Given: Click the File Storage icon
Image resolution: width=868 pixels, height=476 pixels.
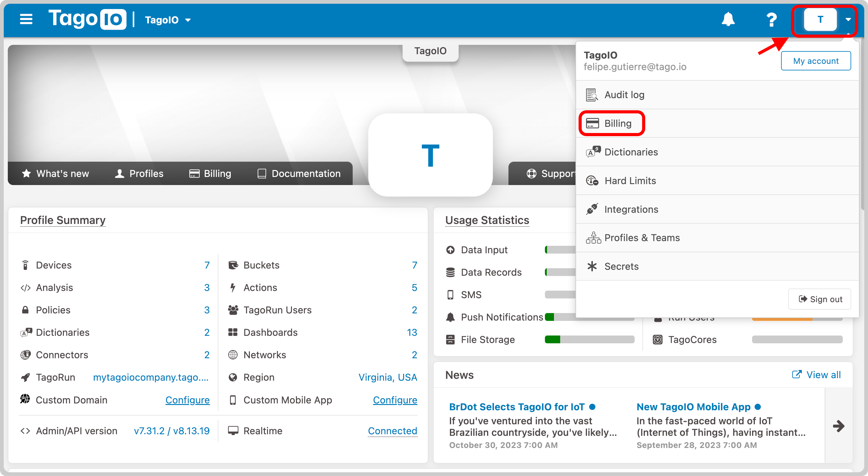Looking at the screenshot, I should click(x=450, y=340).
